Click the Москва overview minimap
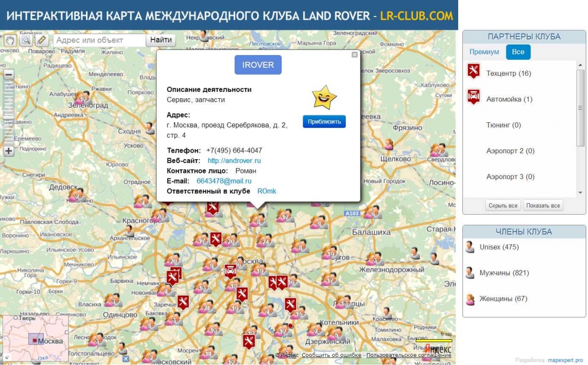The image size is (588, 365). 36,339
